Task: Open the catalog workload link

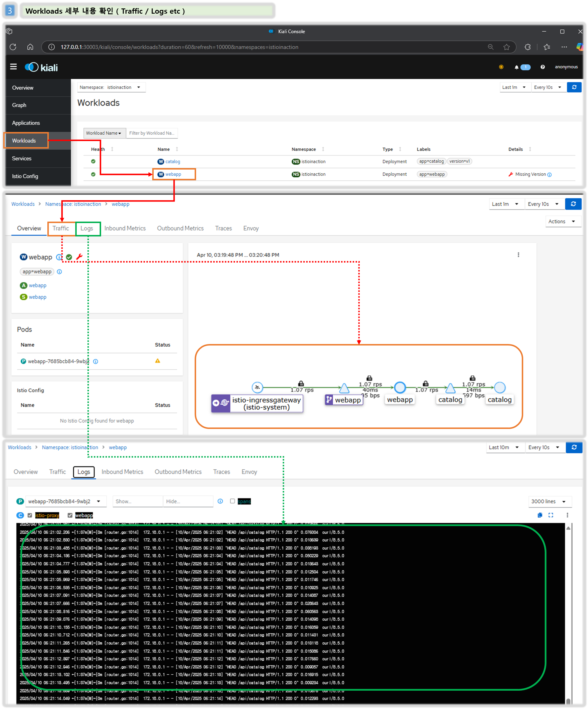Action: tap(173, 162)
